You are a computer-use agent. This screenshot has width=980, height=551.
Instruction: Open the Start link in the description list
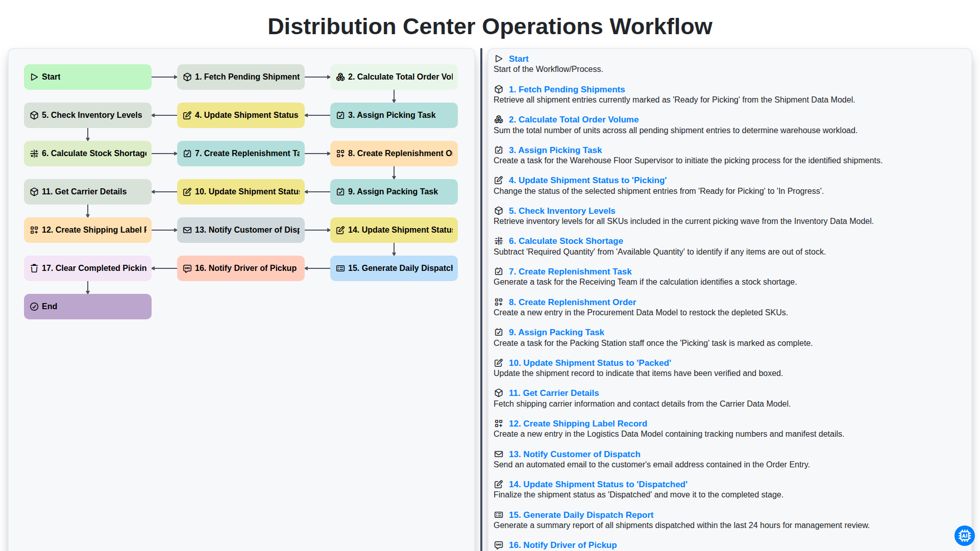pyautogui.click(x=519, y=59)
